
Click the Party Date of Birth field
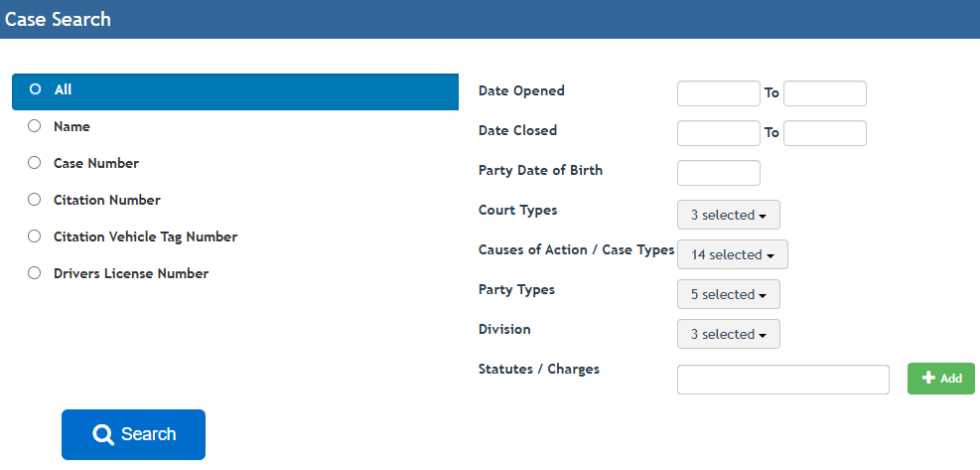coord(719,173)
